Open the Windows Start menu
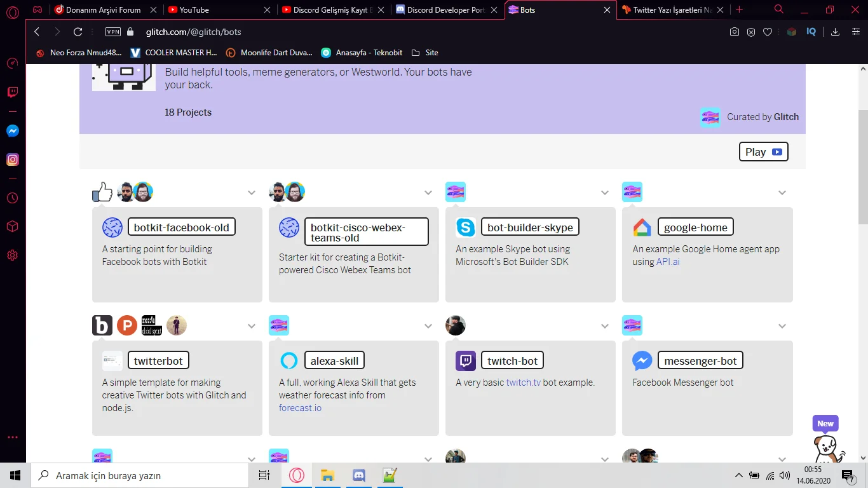 coord(15,475)
